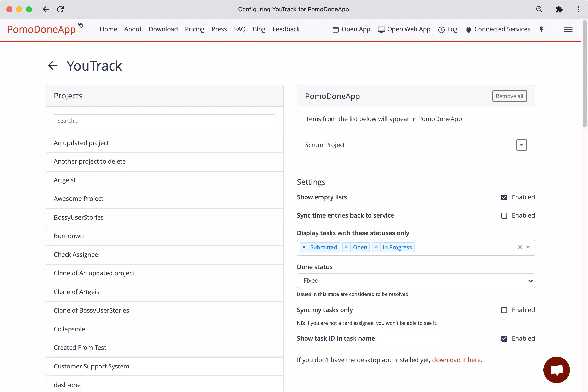Click the back arrow to return
Viewport: 588px width, 392px height.
[x=52, y=66]
